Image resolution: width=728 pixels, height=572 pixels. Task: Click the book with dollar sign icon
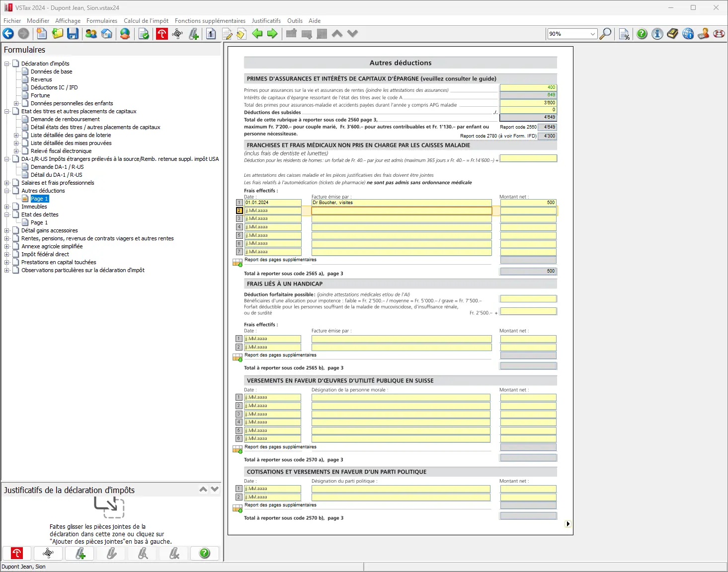coord(672,34)
